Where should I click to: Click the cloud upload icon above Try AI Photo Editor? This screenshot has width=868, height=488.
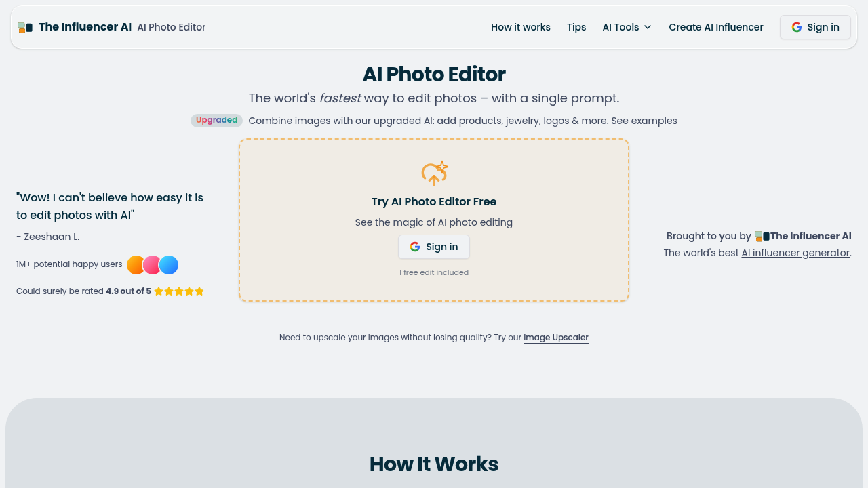(x=434, y=173)
